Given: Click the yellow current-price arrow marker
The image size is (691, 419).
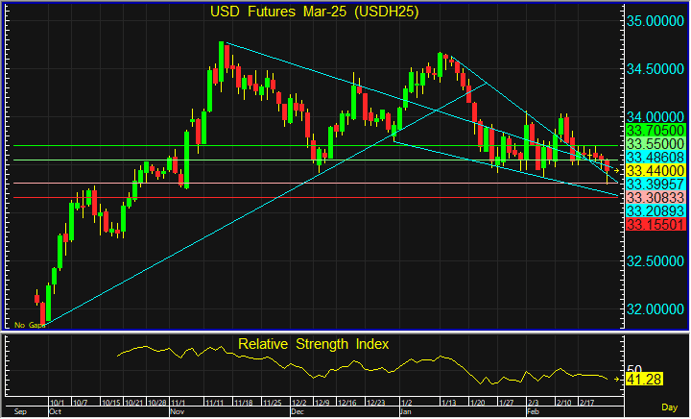Looking at the screenshot, I should (x=616, y=171).
